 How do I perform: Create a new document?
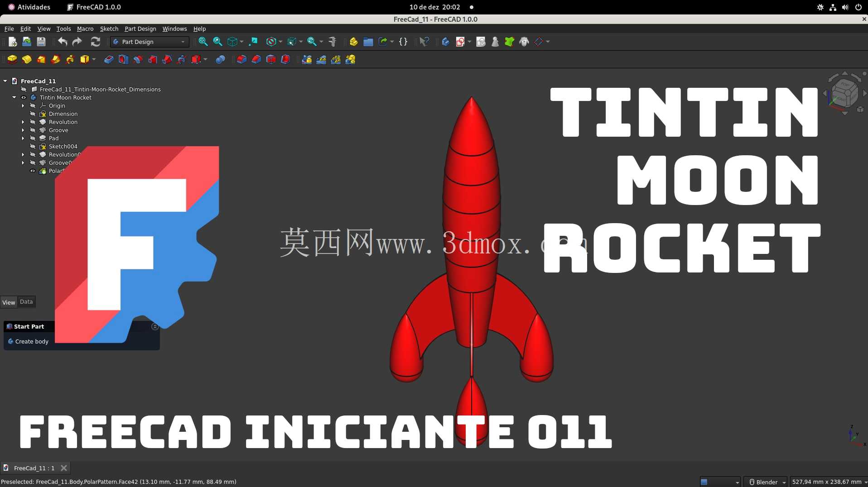pos(13,42)
